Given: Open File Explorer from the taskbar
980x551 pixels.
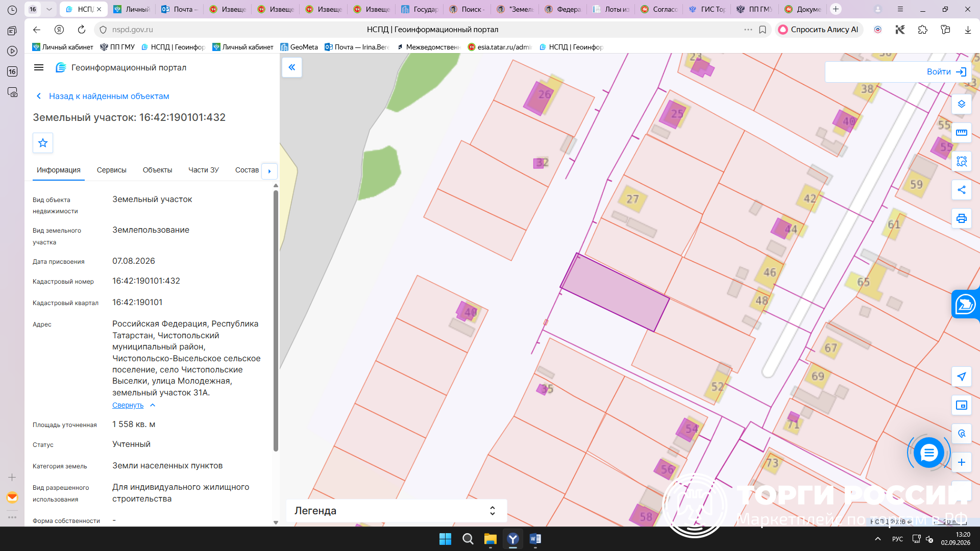Looking at the screenshot, I should point(491,539).
